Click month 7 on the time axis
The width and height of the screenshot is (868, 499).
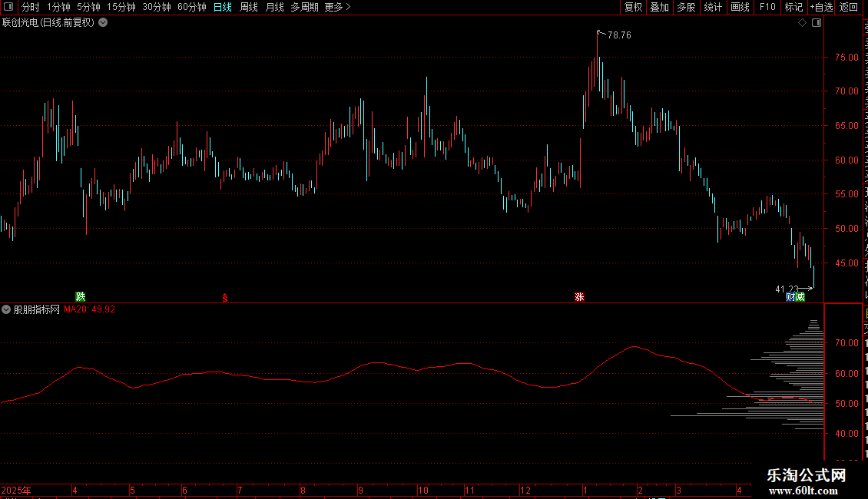click(240, 490)
